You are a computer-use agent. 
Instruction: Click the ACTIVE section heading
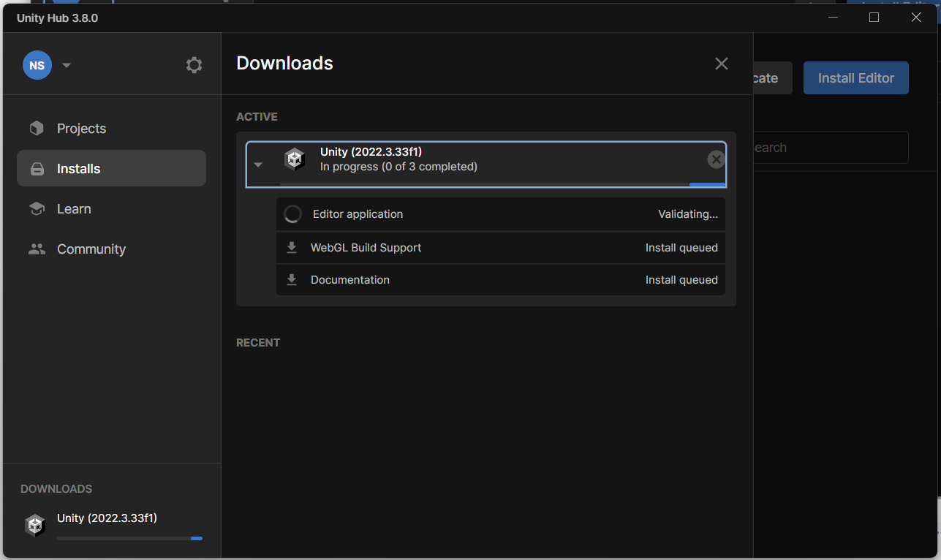pos(257,117)
